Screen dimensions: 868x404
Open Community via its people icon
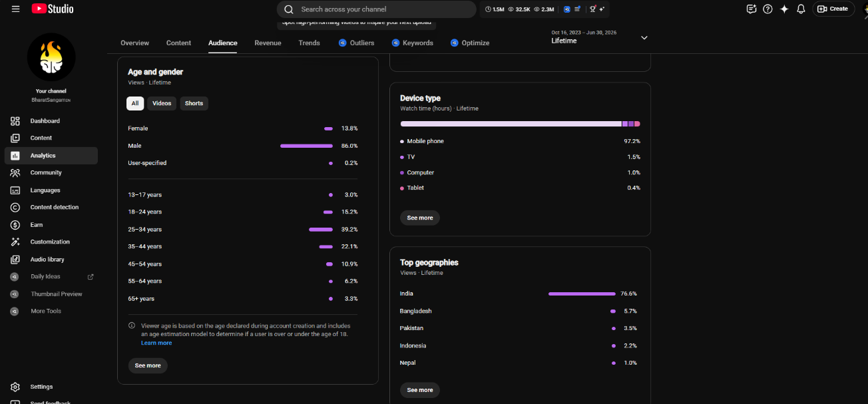[15, 172]
